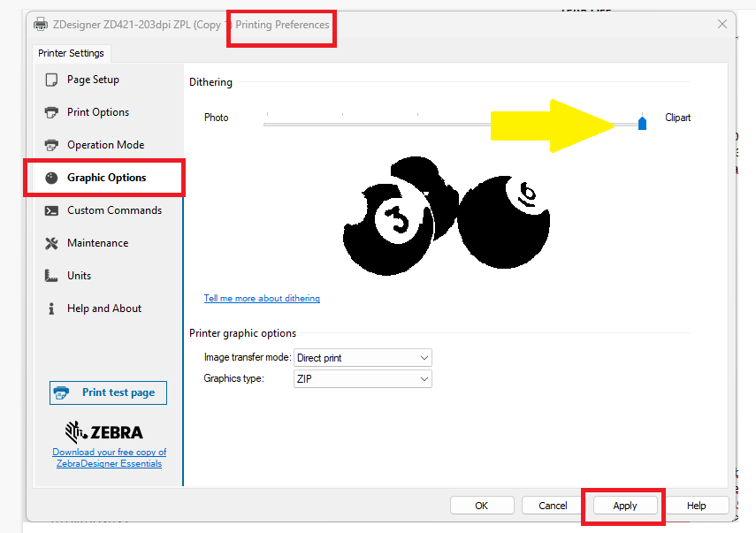Follow the ZebraDesigner Essentials download link
Image resolution: width=756 pixels, height=533 pixels.
[x=109, y=457]
